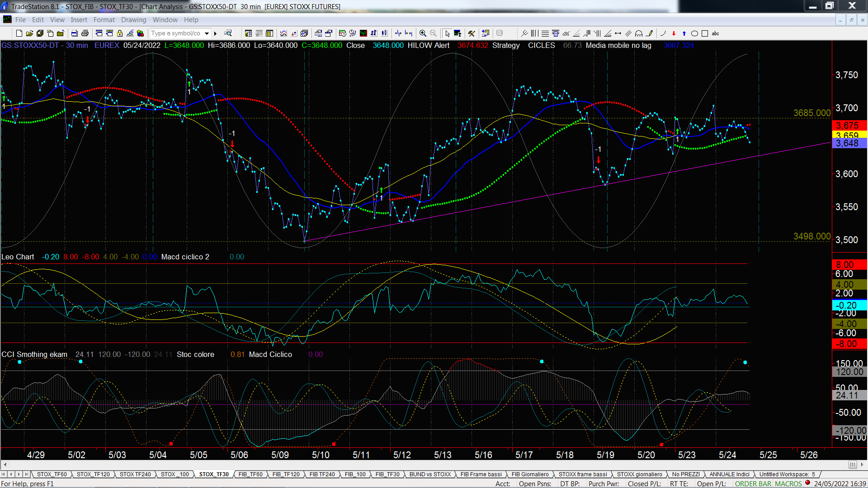Click the increase bar spacing icon
The height and width of the screenshot is (488, 868).
pos(409,33)
